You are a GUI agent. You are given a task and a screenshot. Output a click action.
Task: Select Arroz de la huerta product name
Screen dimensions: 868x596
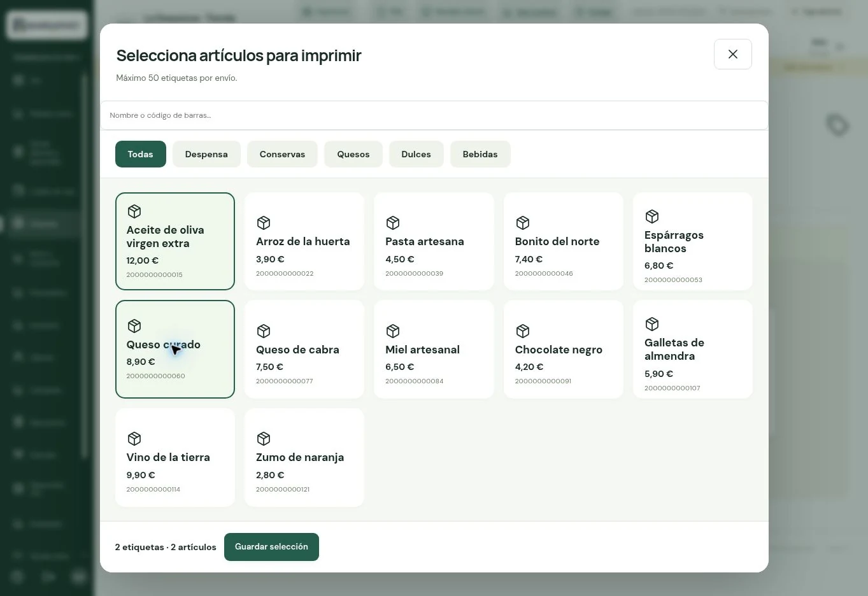point(302,241)
